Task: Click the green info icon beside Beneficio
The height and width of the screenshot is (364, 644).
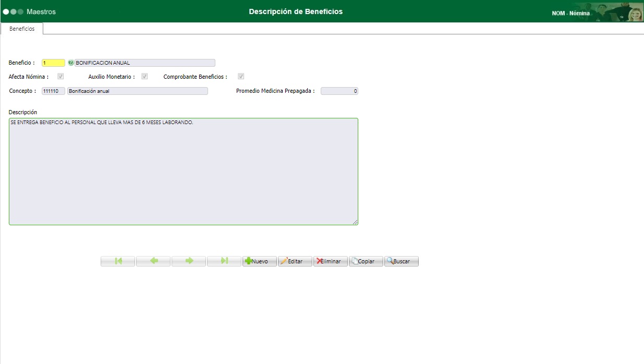Action: tap(70, 62)
